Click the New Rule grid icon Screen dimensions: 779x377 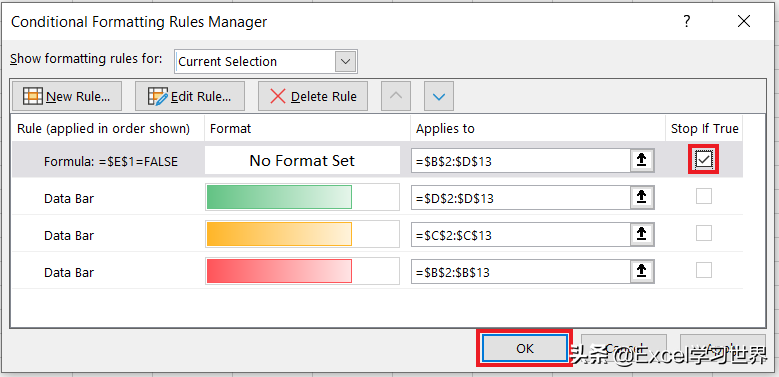pyautogui.click(x=32, y=96)
